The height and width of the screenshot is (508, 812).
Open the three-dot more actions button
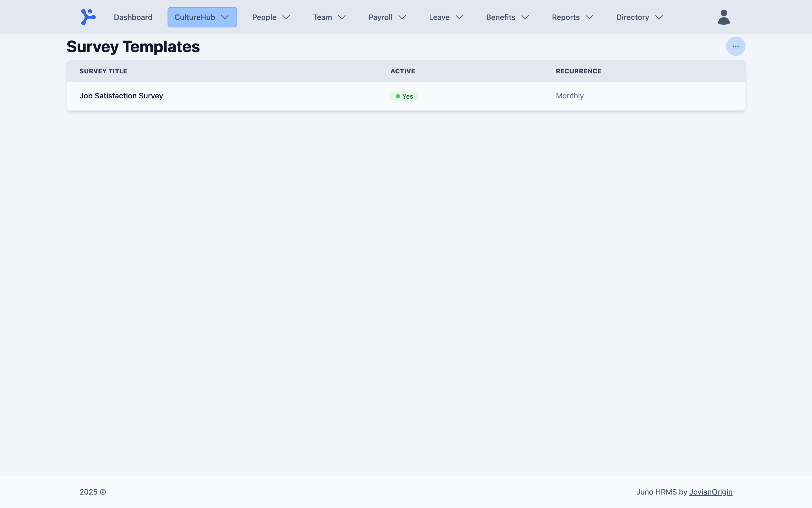click(x=735, y=46)
